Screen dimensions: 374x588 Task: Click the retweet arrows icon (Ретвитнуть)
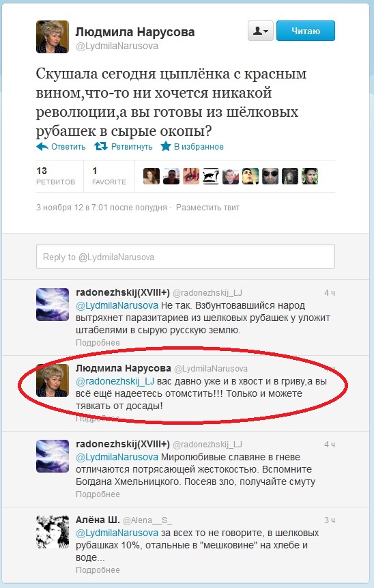100,146
